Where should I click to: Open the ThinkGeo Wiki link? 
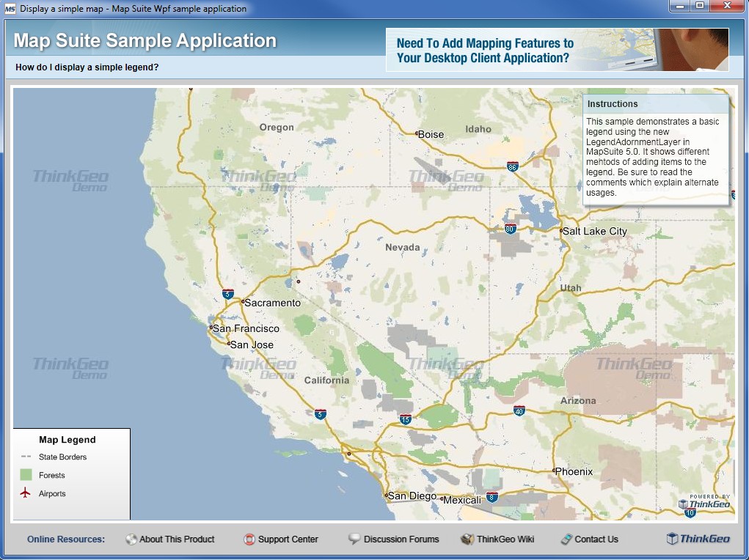[505, 539]
